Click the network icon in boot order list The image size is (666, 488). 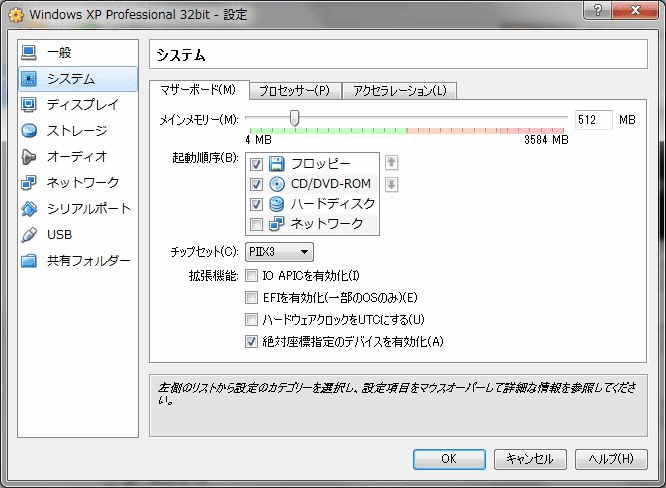pyautogui.click(x=277, y=224)
